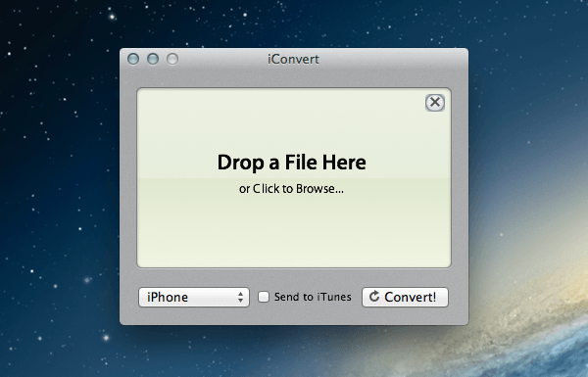Open the iPhone device dropdown
The image size is (588, 377).
[194, 297]
